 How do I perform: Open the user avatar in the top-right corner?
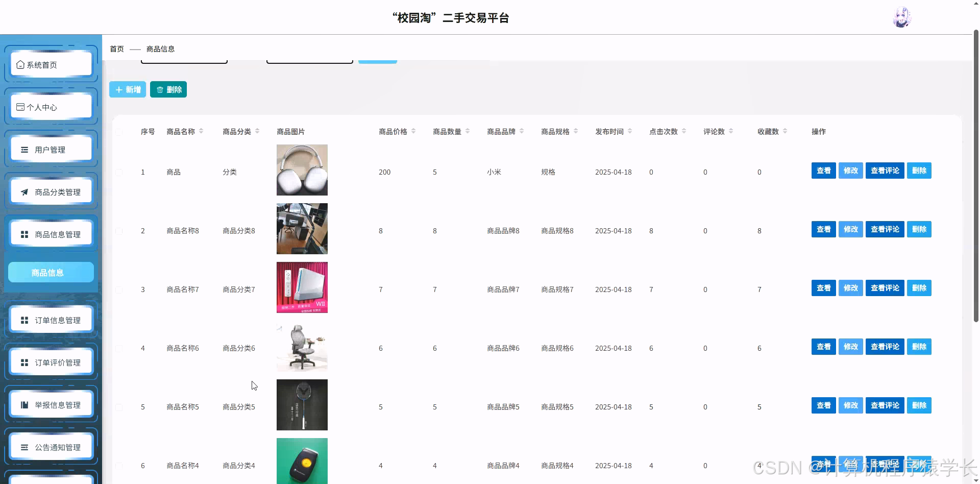point(902,16)
